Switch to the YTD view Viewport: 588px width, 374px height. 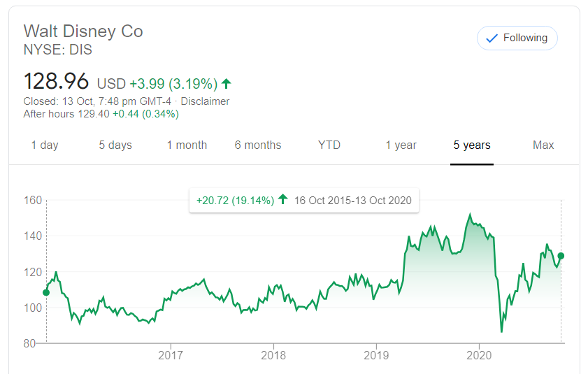[x=329, y=145]
